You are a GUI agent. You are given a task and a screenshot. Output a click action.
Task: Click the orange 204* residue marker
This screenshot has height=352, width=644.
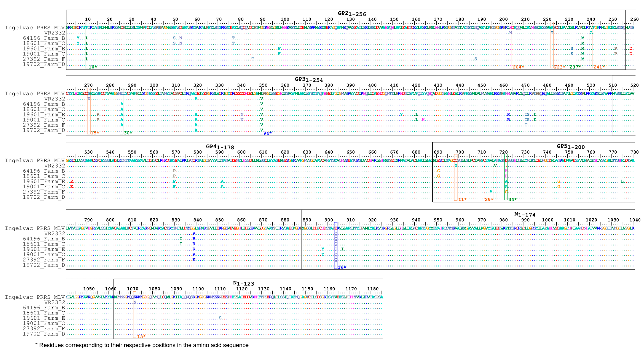click(518, 67)
